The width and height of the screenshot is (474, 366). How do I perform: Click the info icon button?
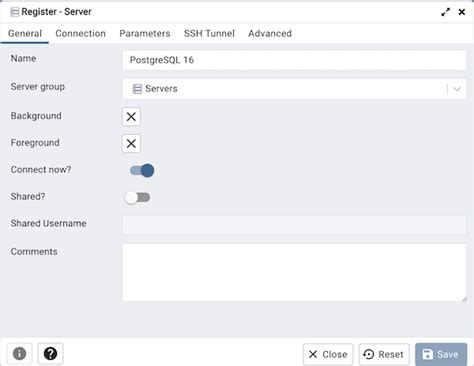[19, 353]
